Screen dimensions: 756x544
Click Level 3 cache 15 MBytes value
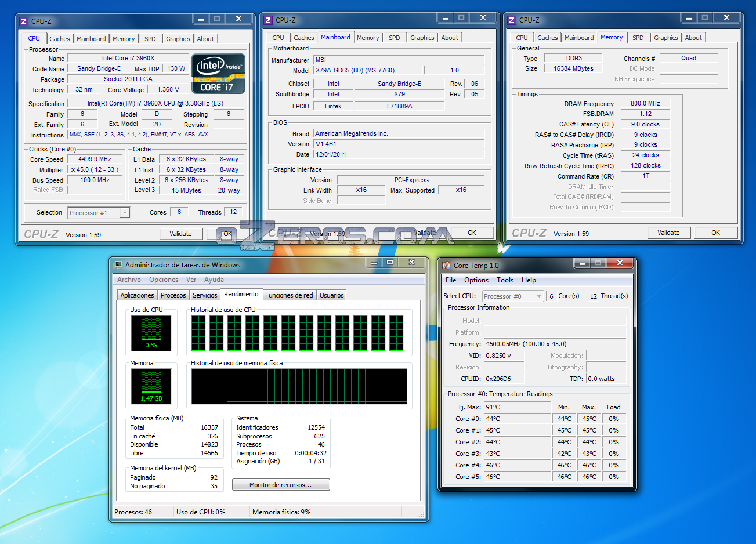click(186, 190)
